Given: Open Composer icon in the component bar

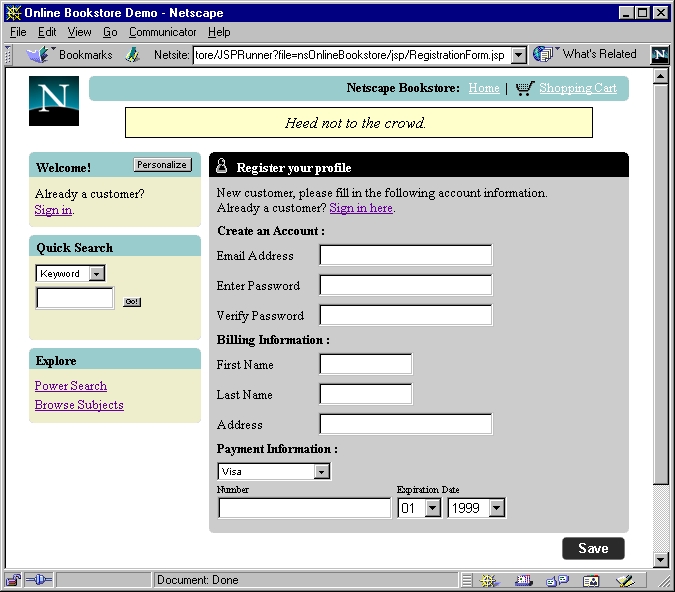Looking at the screenshot, I should (x=625, y=581).
